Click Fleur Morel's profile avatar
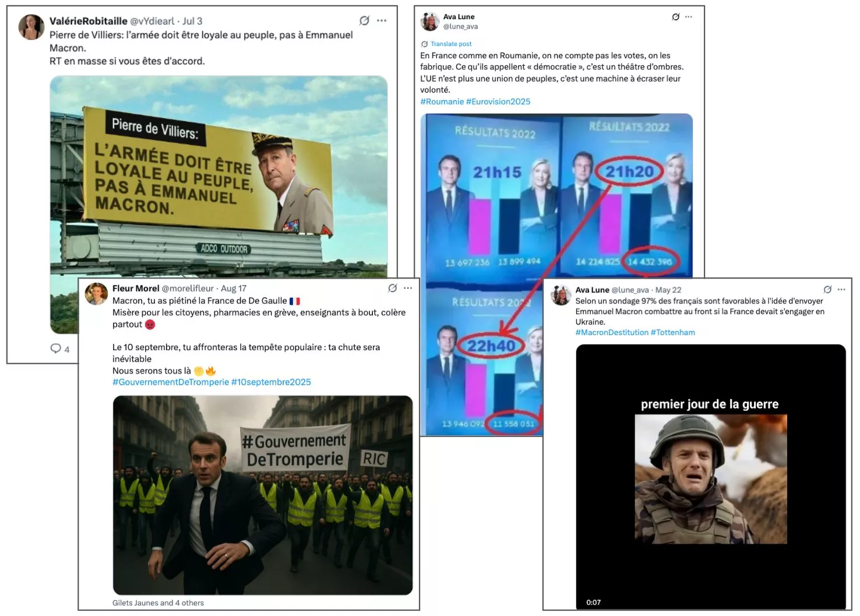The height and width of the screenshot is (616, 860). tap(96, 294)
